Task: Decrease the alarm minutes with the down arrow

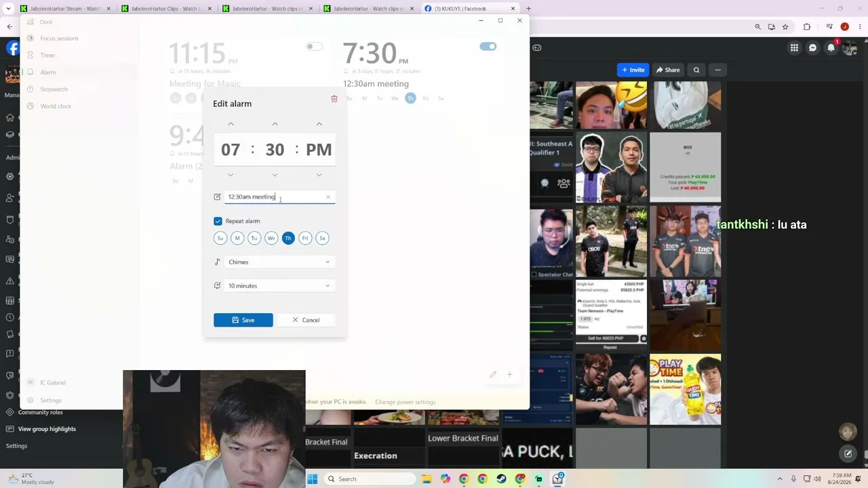Action: tap(275, 175)
